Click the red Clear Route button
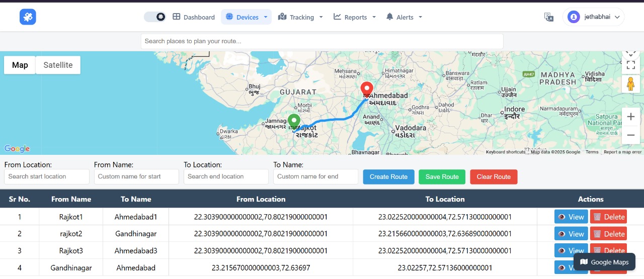Image resolution: width=644 pixels, height=279 pixels. click(x=494, y=177)
